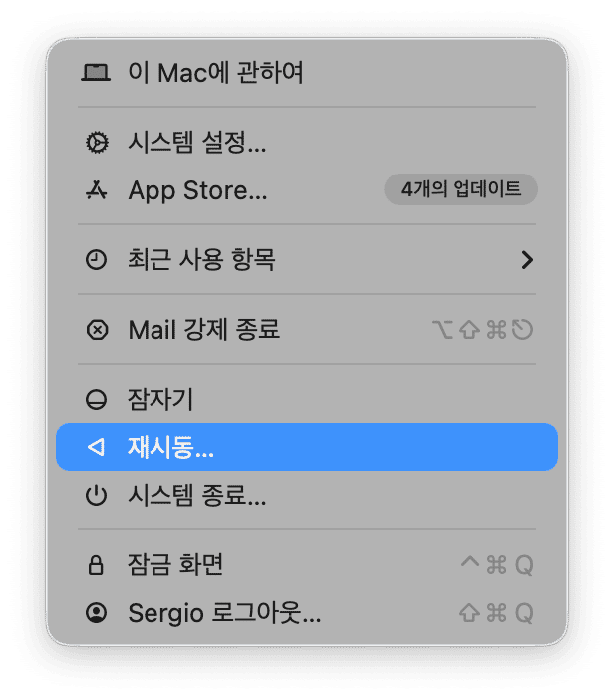614x700 pixels.
Task: Click the laptop icon for 이 Mac에 관하여
Action: (x=96, y=73)
